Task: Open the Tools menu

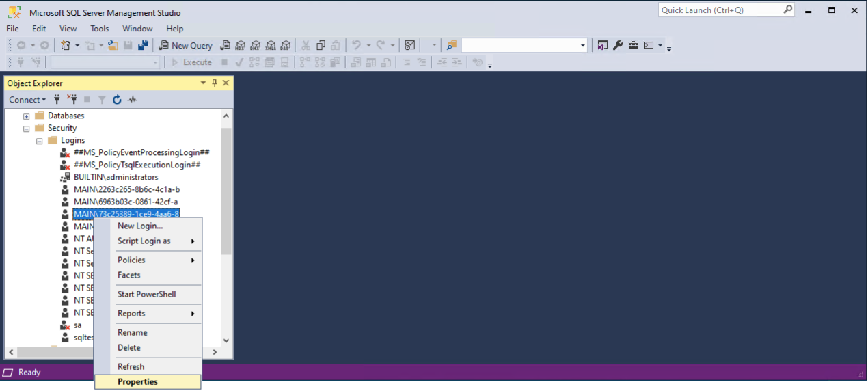Action: (x=100, y=29)
